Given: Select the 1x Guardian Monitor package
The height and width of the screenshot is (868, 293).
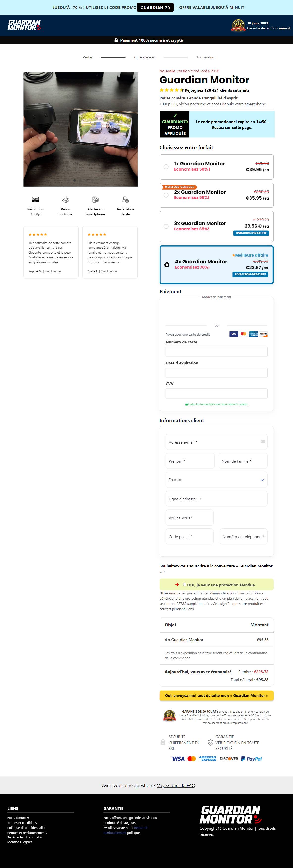Looking at the screenshot, I should click(x=217, y=167).
